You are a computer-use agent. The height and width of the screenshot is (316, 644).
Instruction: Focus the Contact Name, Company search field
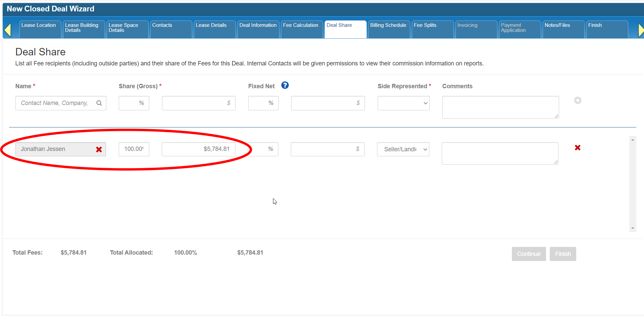(x=55, y=103)
